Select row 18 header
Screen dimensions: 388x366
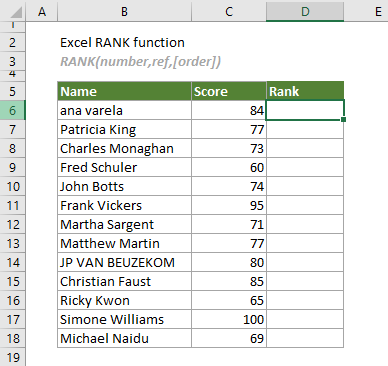pos(13,338)
